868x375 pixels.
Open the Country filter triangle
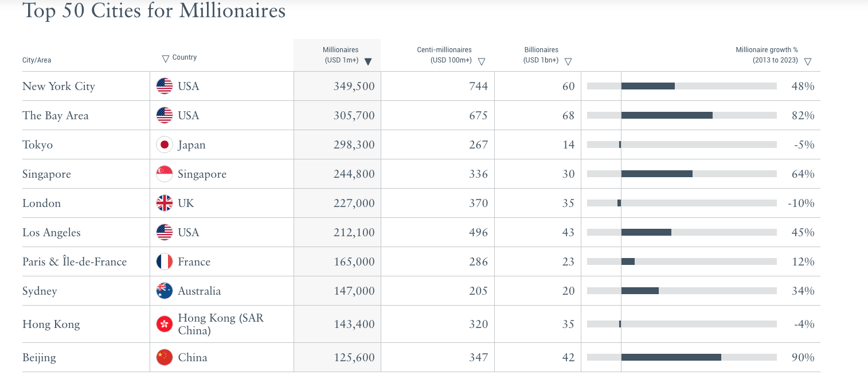pos(166,58)
